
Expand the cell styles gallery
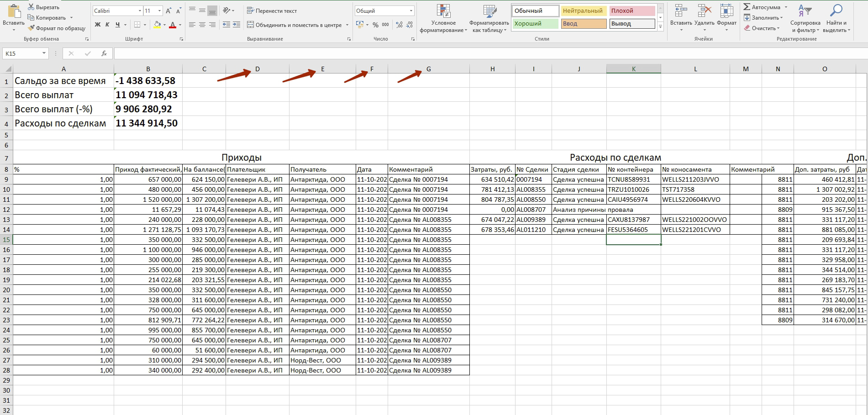[660, 27]
